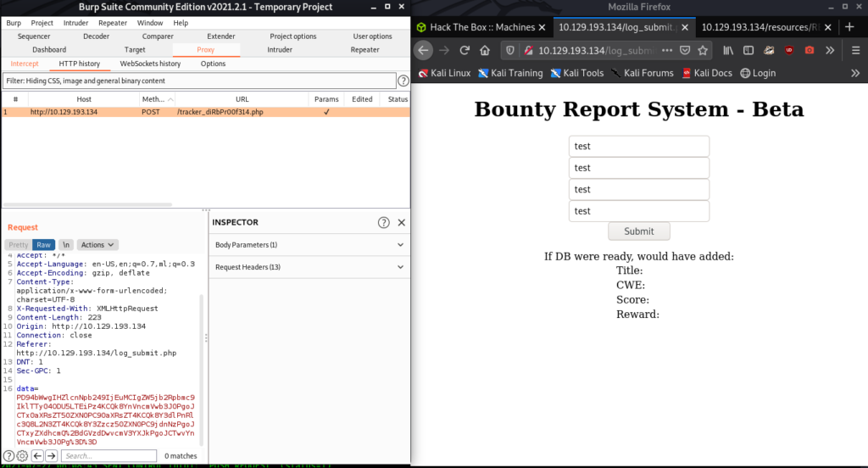The height and width of the screenshot is (468, 868).
Task: Toggle Firefox sidebar icon
Action: [748, 50]
